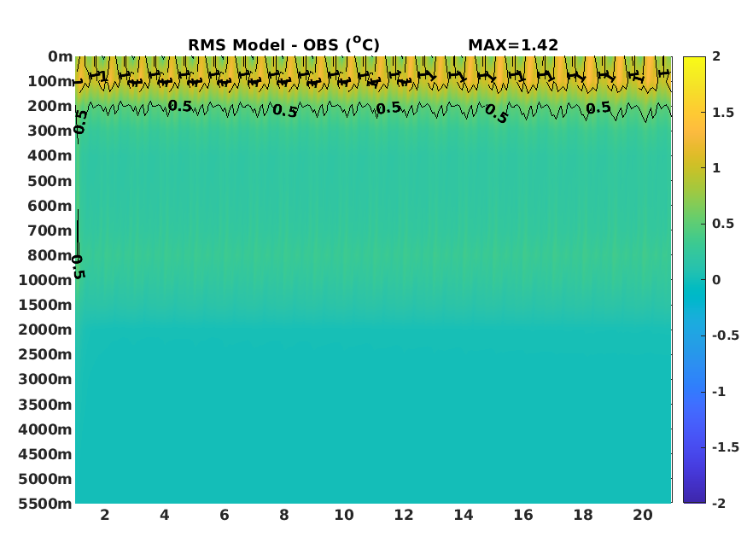This screenshot has width=747, height=560.
Task: Pick the colorbar tick label '-1.5'
Action: pyautogui.click(x=726, y=447)
